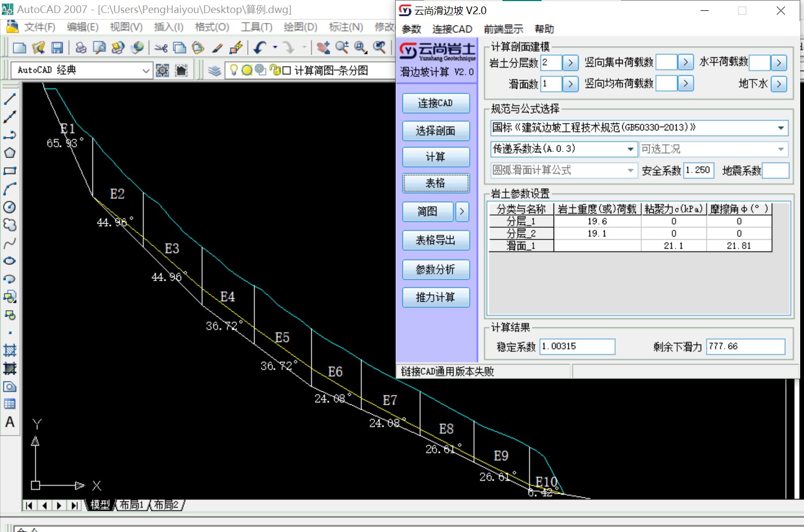The width and height of the screenshot is (804, 532).
Task: Click the 稳定系数 result field 1.00315
Action: click(x=578, y=347)
